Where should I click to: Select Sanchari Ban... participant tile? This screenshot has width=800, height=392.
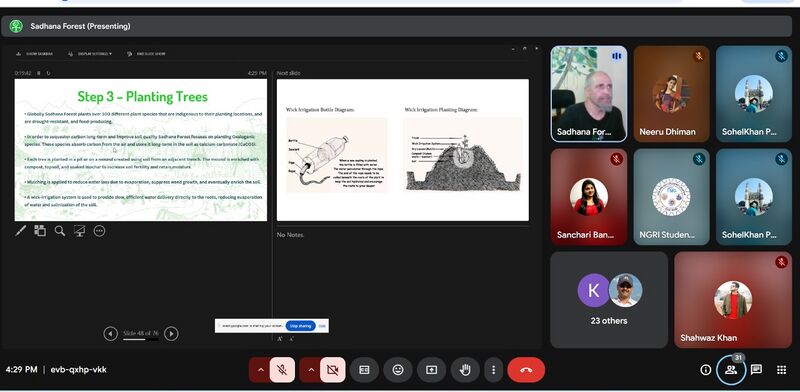589,197
